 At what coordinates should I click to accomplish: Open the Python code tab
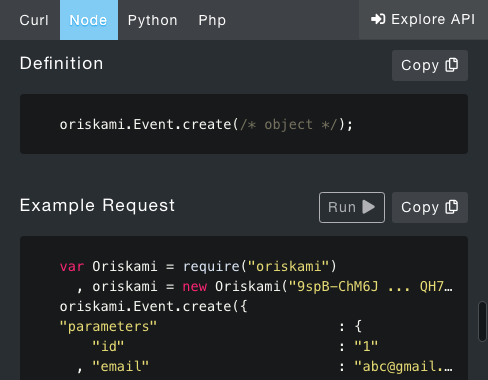pyautogui.click(x=152, y=20)
